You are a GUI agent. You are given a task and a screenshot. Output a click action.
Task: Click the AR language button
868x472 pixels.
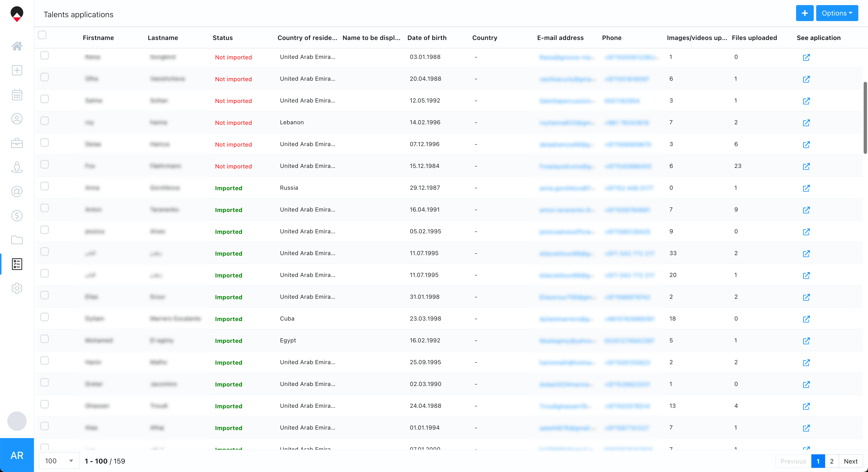click(17, 455)
